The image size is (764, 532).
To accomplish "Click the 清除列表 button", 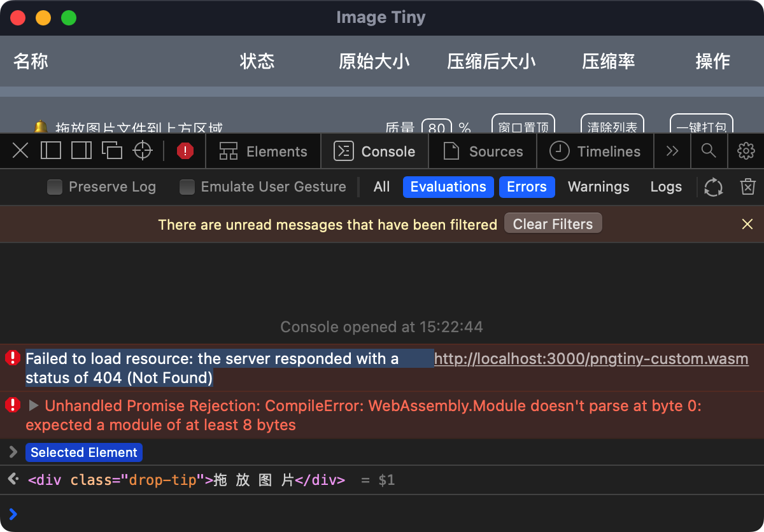I will click(612, 125).
